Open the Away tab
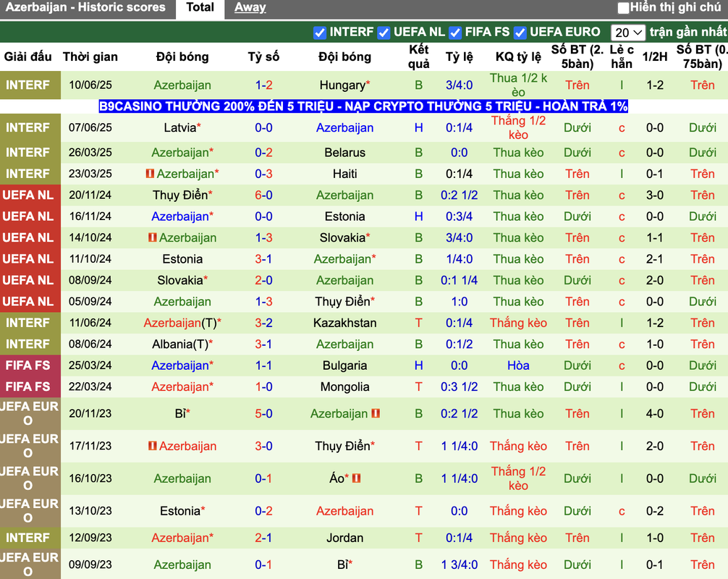 250,7
